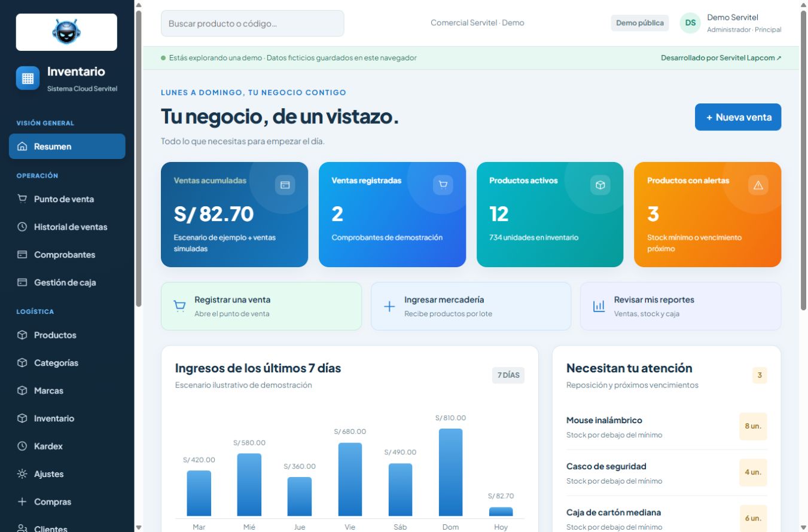Click the main page vertical scrollbar
Screen dimensions: 808x532
point(803,161)
